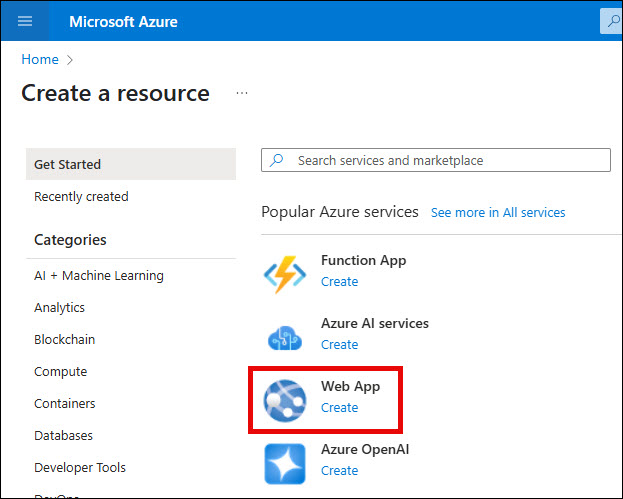Click the Azure OpenAI title text
Viewport: 623px width, 499px height.
(365, 449)
